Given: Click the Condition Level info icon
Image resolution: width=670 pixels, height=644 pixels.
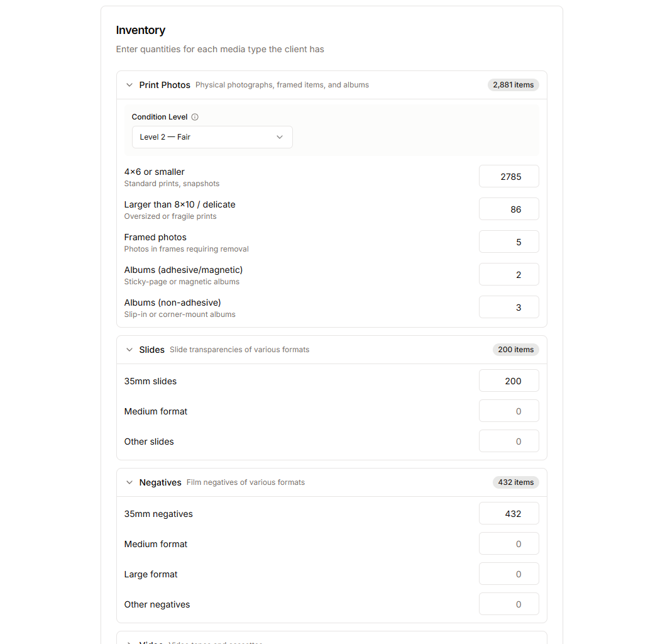Looking at the screenshot, I should [x=195, y=117].
